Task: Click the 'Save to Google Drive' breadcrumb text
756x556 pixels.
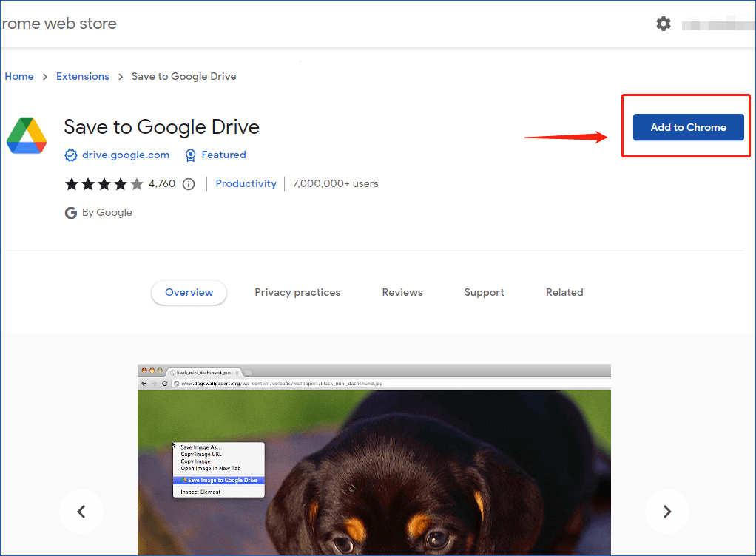Action: pos(183,76)
